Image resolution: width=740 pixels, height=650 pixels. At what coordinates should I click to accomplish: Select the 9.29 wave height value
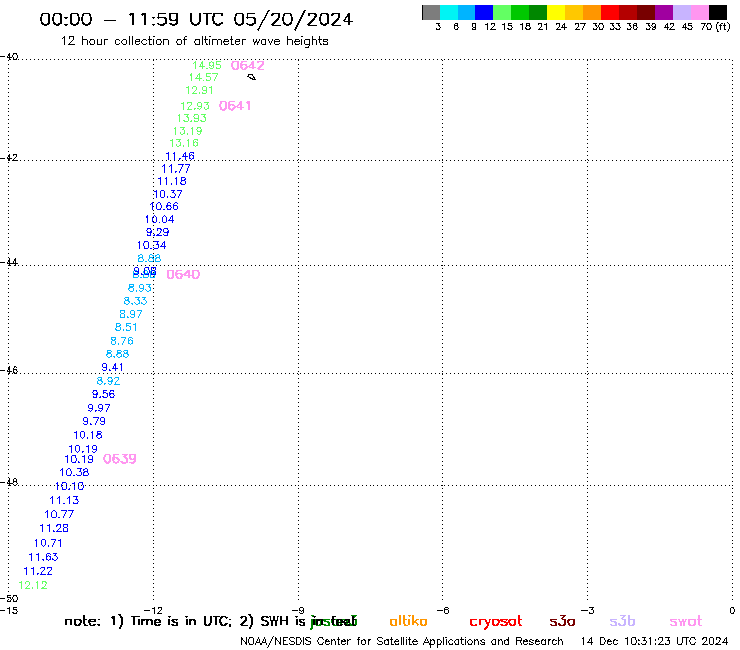point(158,232)
